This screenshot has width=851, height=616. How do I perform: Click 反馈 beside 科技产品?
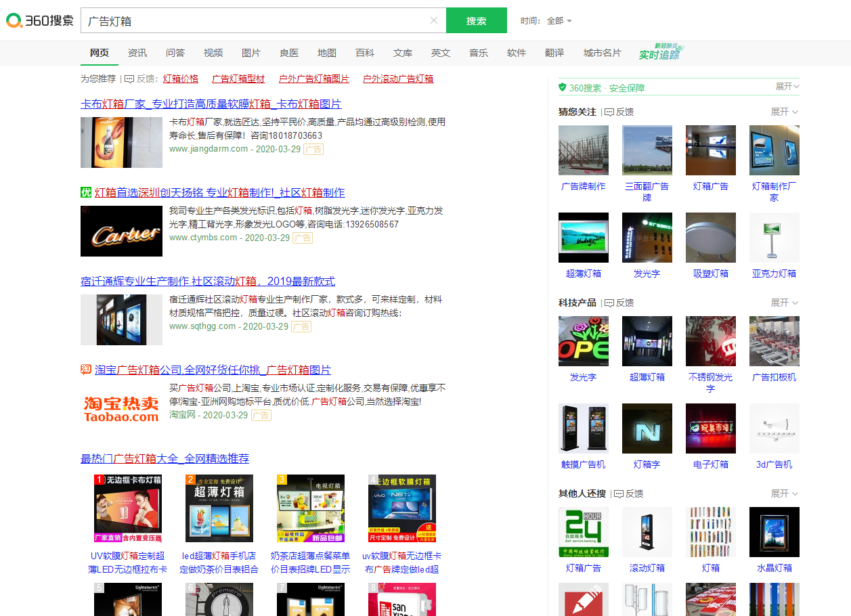pos(619,303)
